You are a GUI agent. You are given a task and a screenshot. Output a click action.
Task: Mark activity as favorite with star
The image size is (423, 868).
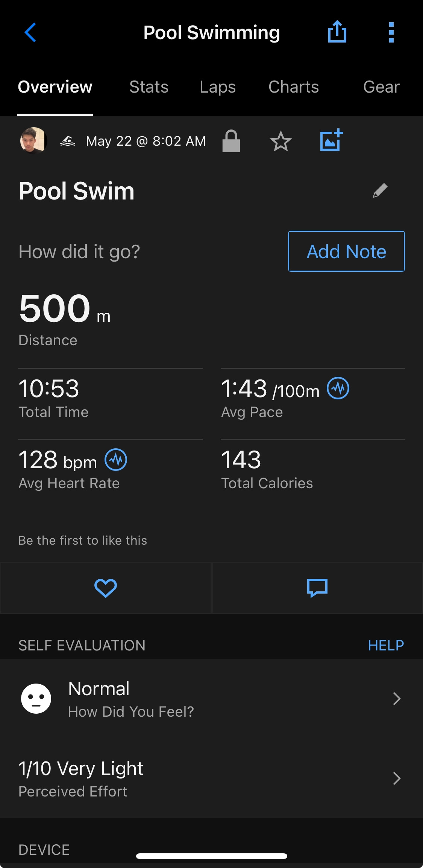280,142
